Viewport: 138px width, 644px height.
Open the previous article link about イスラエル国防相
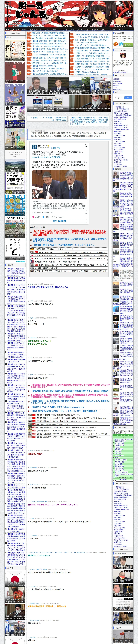[x=49, y=118]
